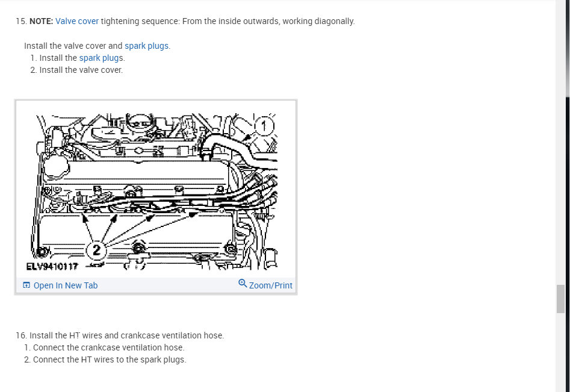Click the bold NOTE heading in step 15

pyautogui.click(x=41, y=21)
